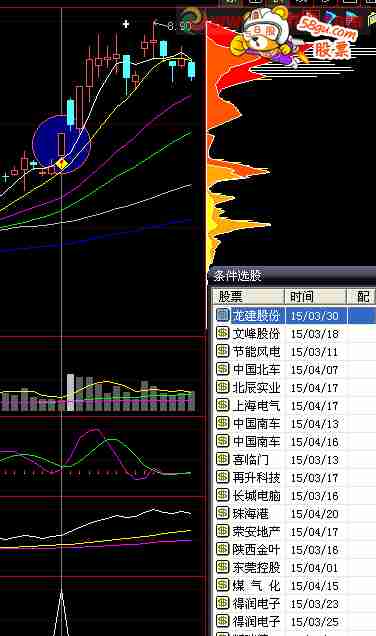Select 中国南车 dated 15/04/16
Image resolution: width=376 pixels, height=636 pixels.
294,441
